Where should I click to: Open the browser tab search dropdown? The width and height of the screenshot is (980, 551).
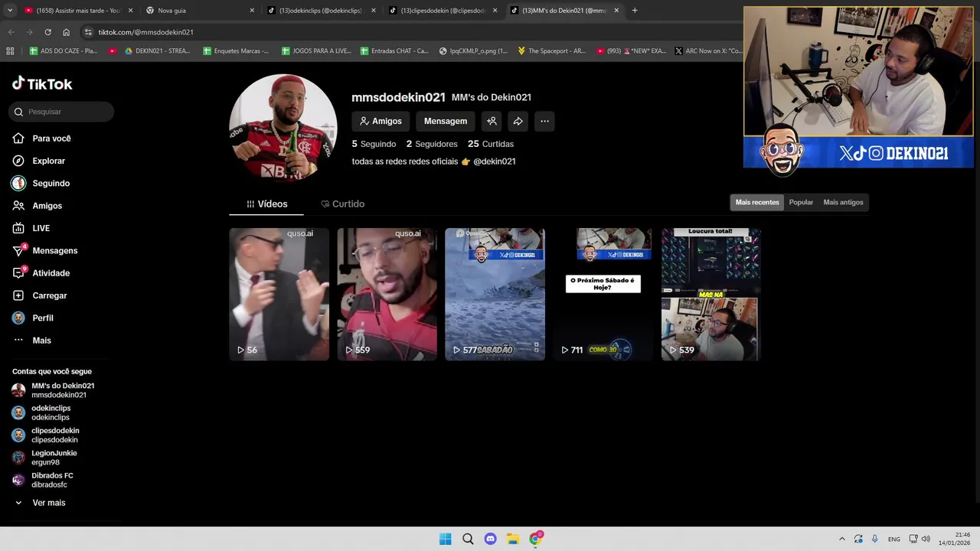coord(10,11)
